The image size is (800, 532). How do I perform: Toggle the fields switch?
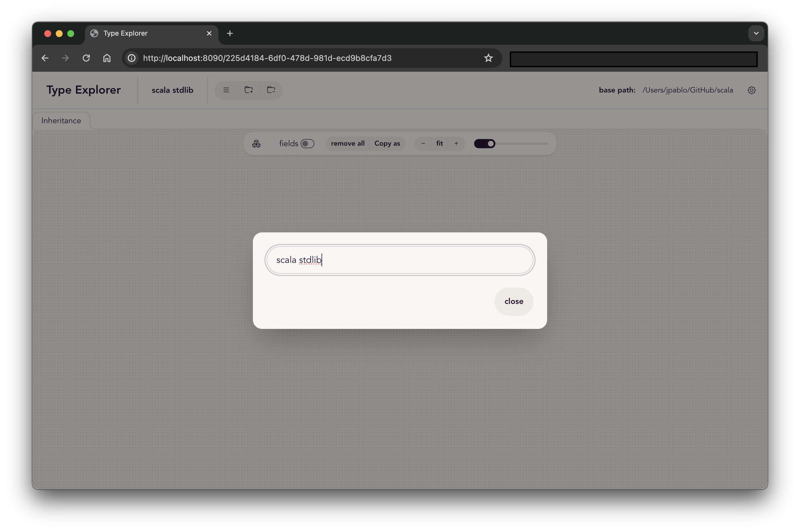click(307, 144)
